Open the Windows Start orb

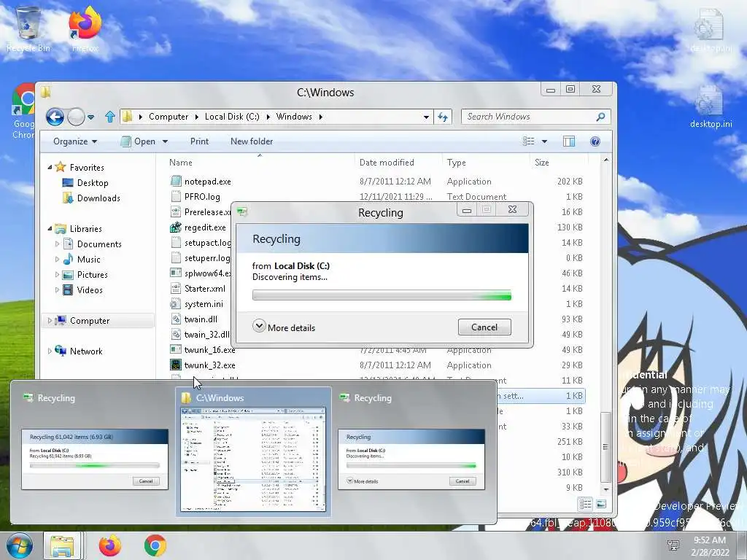[19, 545]
